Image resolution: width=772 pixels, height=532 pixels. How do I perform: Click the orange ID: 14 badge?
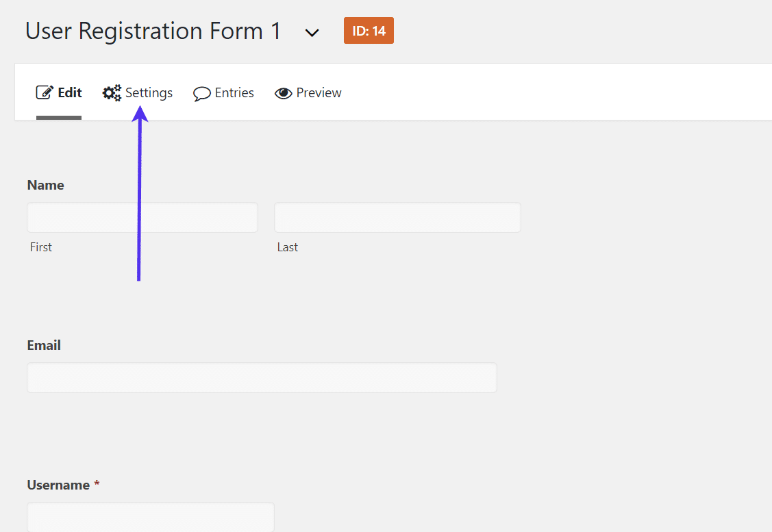[x=369, y=30]
